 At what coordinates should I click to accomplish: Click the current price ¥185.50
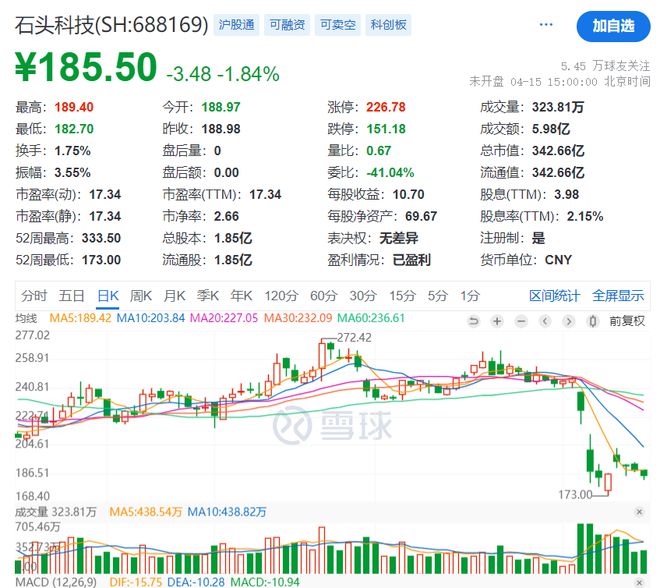(86, 67)
